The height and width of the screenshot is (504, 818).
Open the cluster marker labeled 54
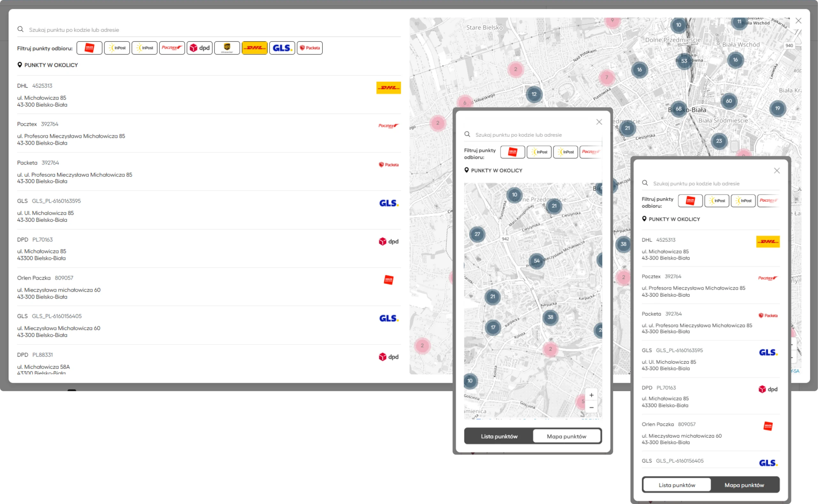[x=537, y=261]
